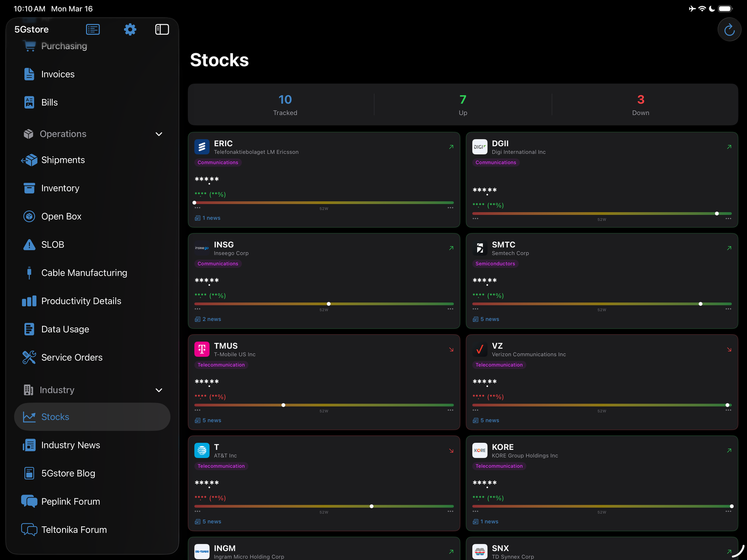747x560 pixels.
Task: Click the 52W price slider on INSG card
Action: point(328,303)
